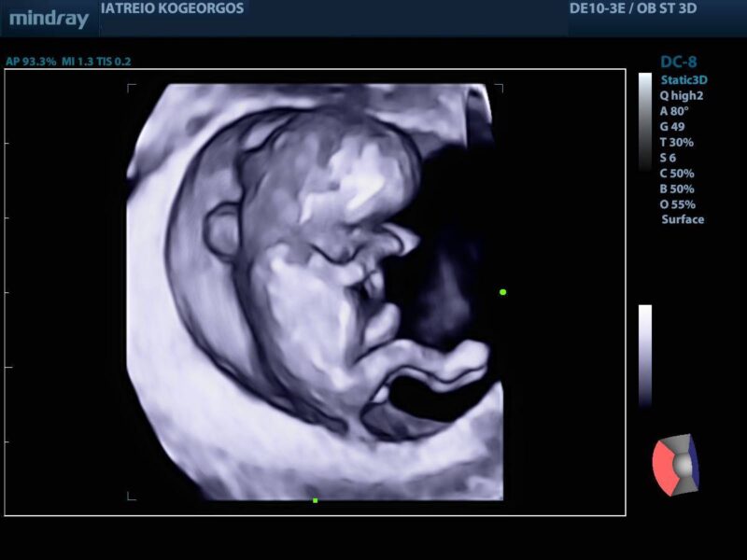Click the O 55% opacity parameter
This screenshot has height=560, width=747.
(x=677, y=204)
